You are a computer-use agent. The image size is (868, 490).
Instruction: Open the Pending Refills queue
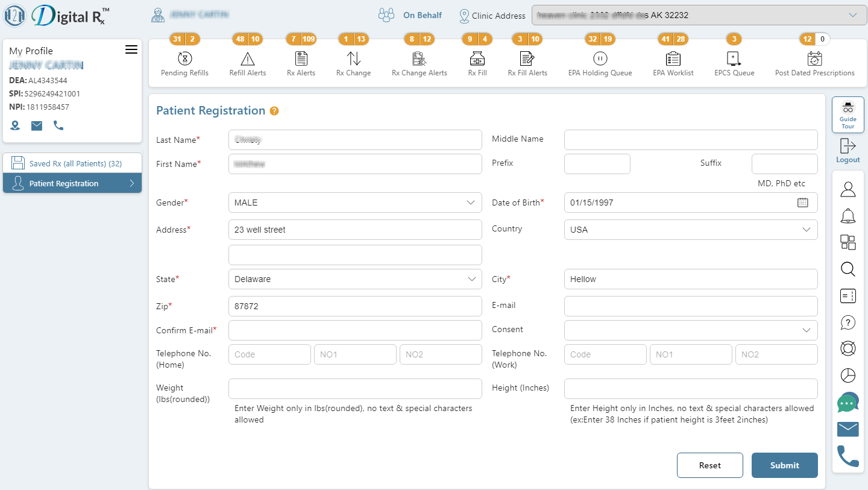pos(184,59)
